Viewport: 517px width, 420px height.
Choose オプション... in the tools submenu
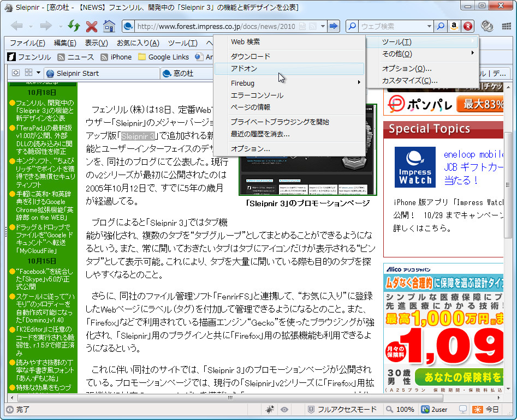tap(289, 148)
